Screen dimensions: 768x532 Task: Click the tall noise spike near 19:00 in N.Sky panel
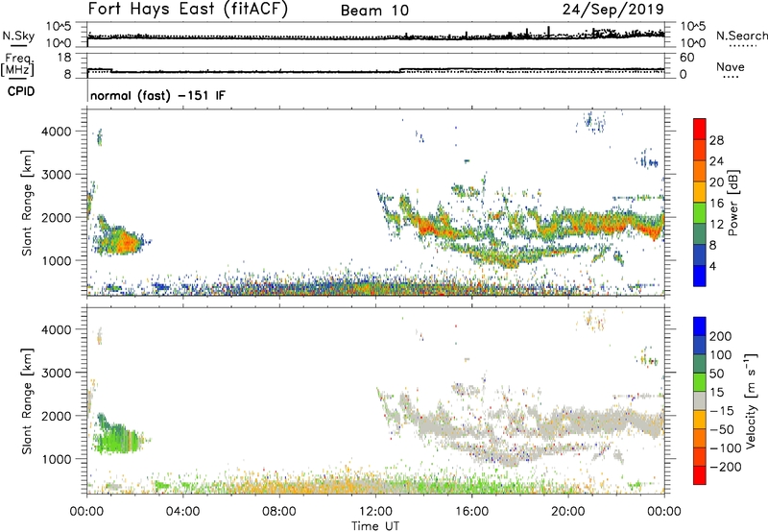tap(548, 31)
